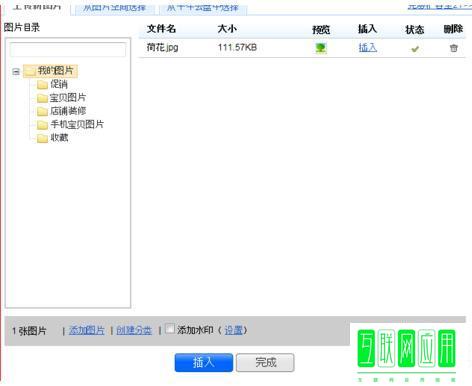Click the 店铺装修 folder icon

tap(42, 111)
